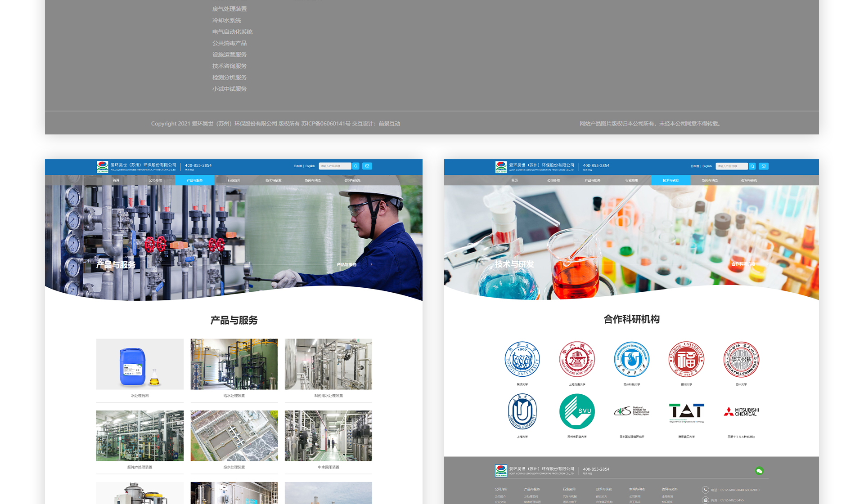Open the green WeChat icon in footer
Image resolution: width=864 pixels, height=504 pixels.
pyautogui.click(x=759, y=471)
